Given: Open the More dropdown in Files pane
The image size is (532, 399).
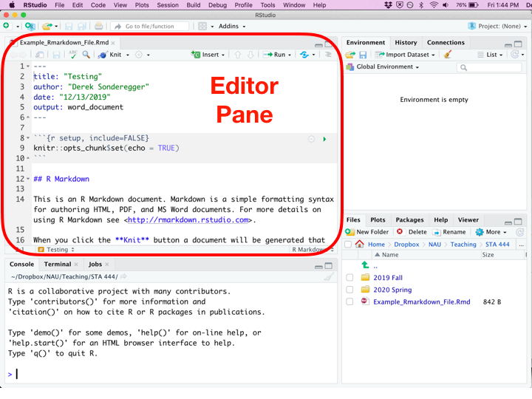Looking at the screenshot, I should pos(492,232).
